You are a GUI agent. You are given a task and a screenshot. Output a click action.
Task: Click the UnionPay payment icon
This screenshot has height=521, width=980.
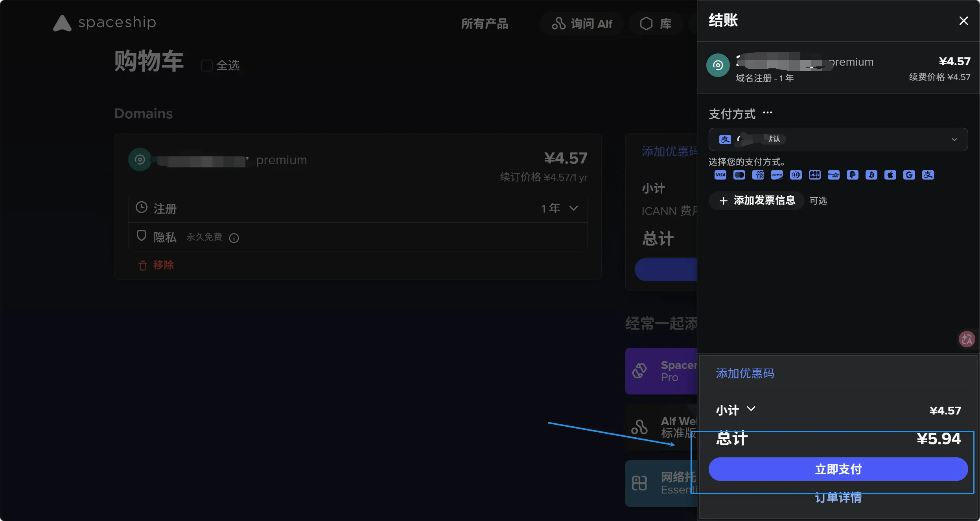(833, 175)
